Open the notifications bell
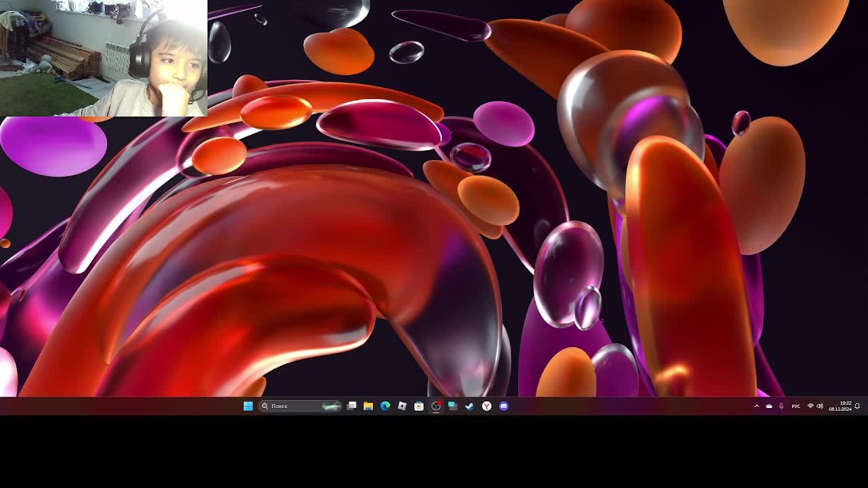 point(857,406)
